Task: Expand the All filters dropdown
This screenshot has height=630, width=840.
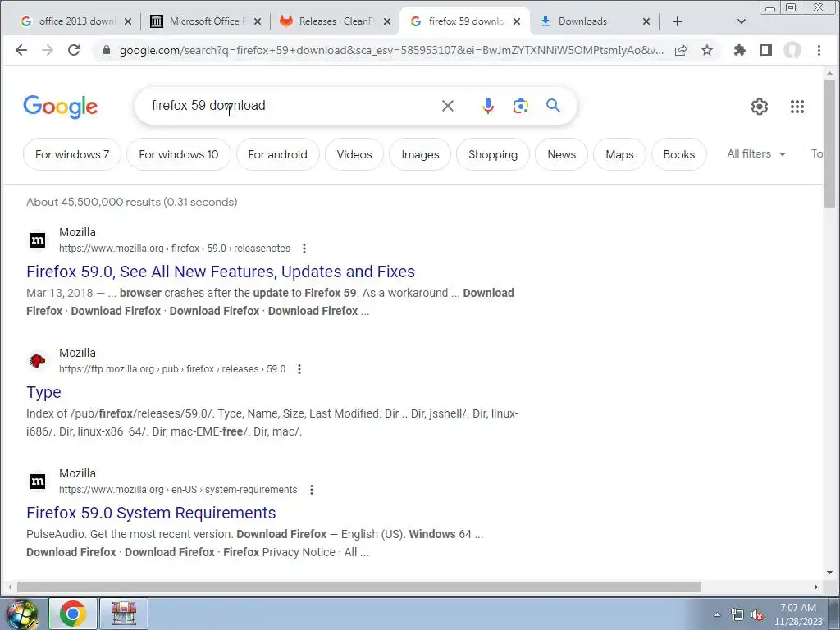Action: [x=756, y=154]
